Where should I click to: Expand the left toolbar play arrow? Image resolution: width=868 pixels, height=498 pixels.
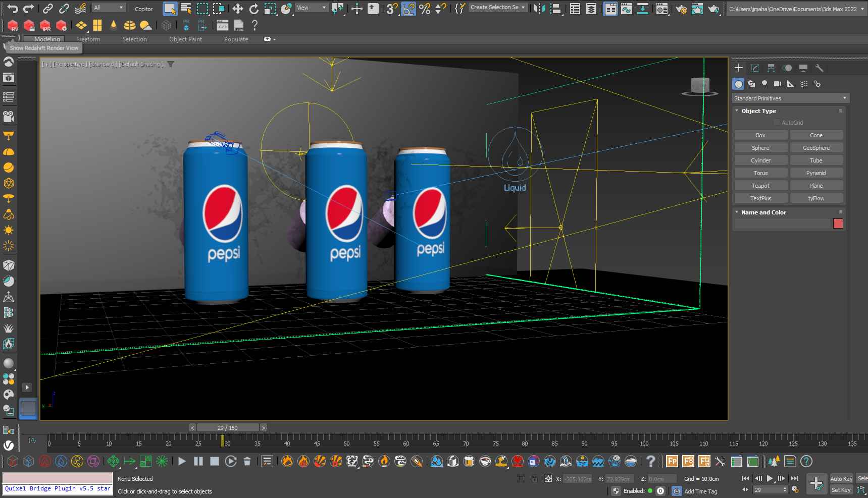(27, 387)
